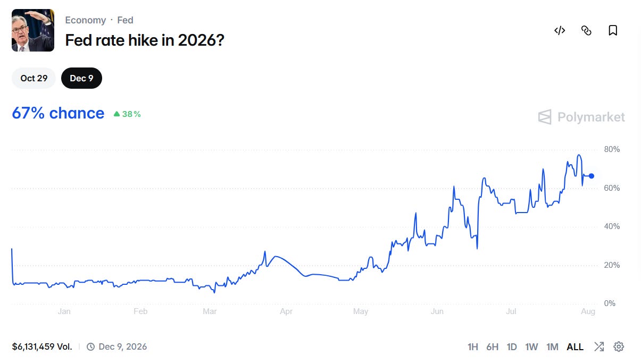Switch chart range to 1D
This screenshot has width=641, height=364.
512,347
